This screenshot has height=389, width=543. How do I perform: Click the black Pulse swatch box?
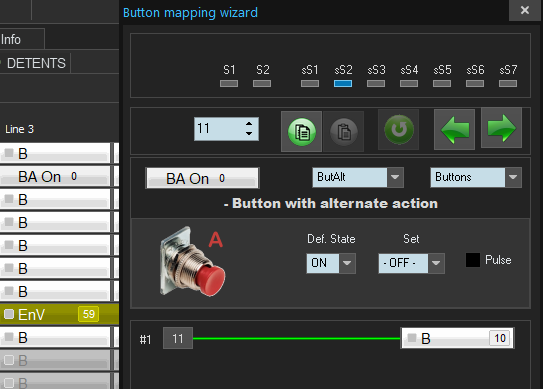[473, 260]
